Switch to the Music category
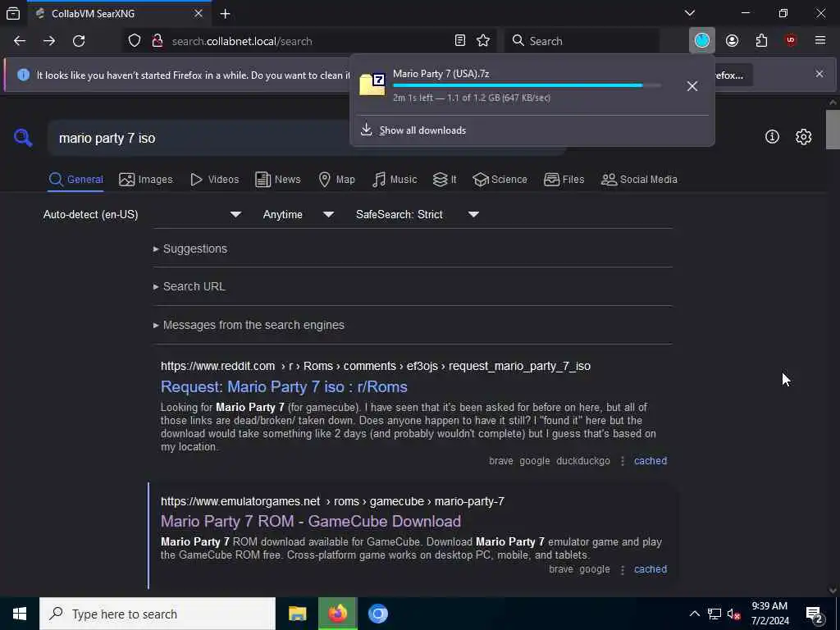This screenshot has width=840, height=630. coord(395,180)
